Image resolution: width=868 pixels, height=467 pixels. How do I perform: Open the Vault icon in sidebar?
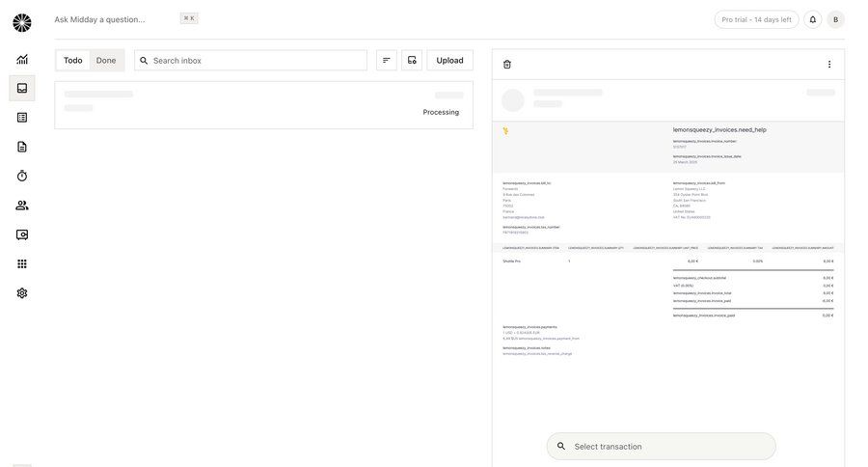tap(22, 234)
